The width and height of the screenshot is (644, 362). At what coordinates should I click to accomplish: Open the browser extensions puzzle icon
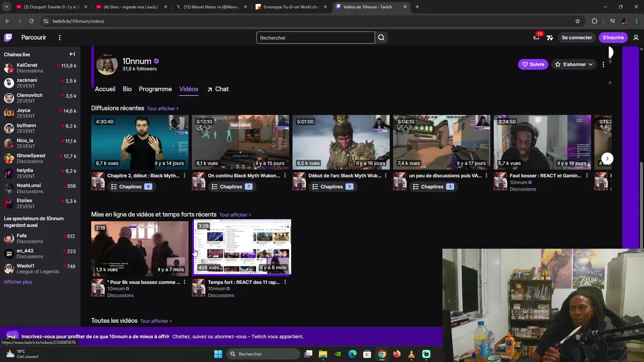[595, 21]
